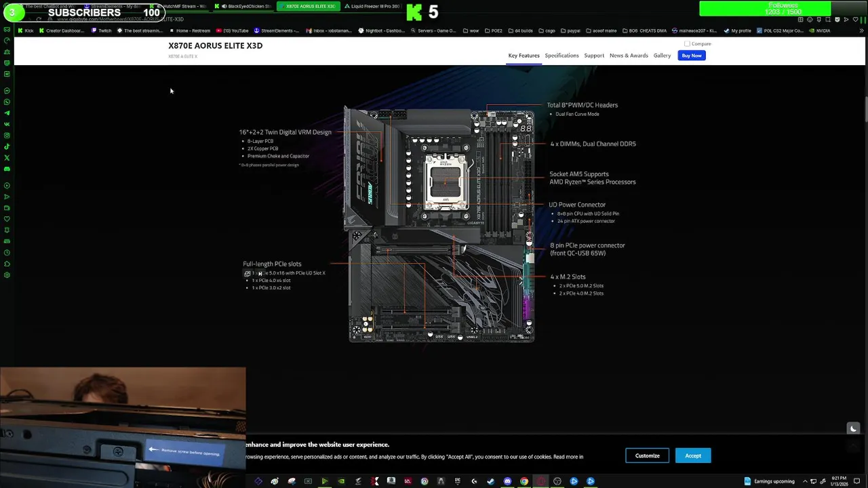
Task: Open the YouTube bookmark
Action: (x=233, y=30)
